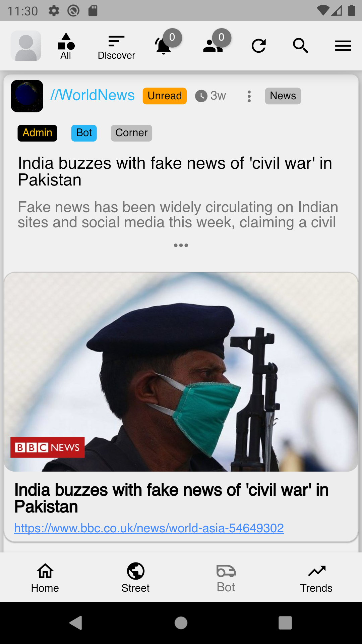The image size is (362, 644).
Task: Open post options three-dot menu
Action: click(x=249, y=96)
